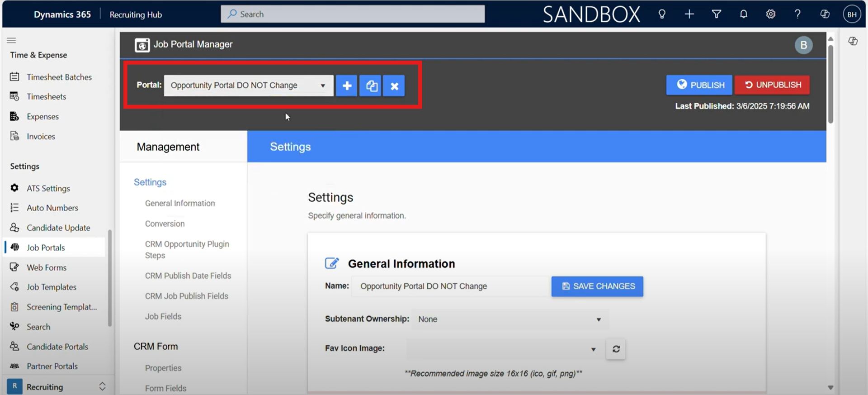
Task: Open Job Fields settings link
Action: (163, 316)
